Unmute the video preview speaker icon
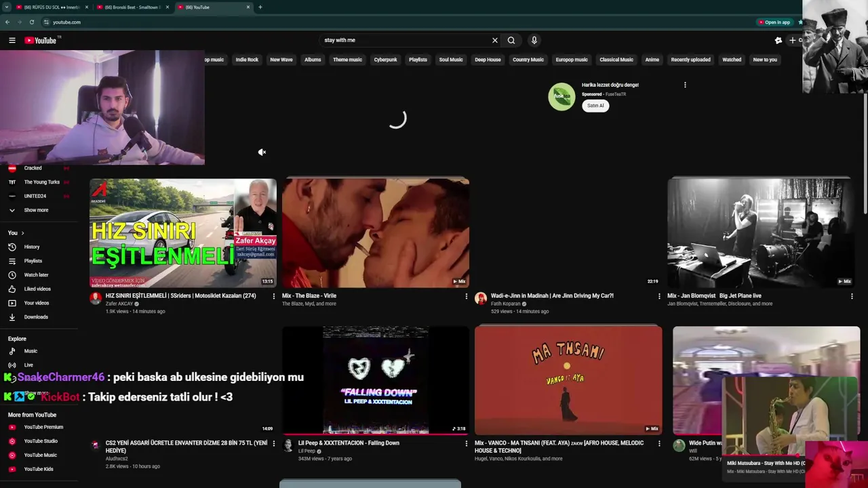This screenshot has width=868, height=488. [262, 152]
